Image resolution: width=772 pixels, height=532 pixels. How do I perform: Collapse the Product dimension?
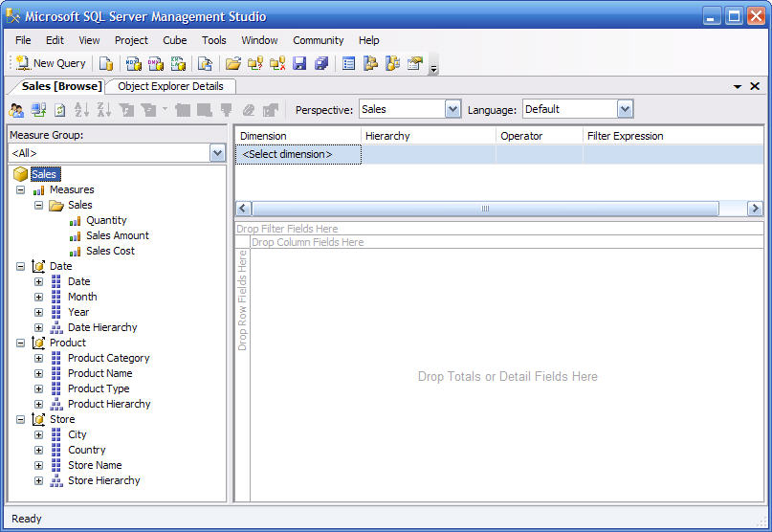point(20,343)
